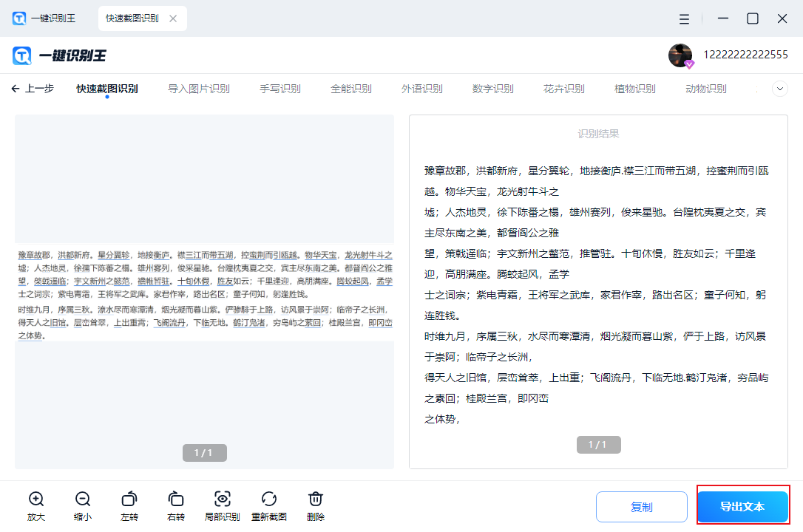This screenshot has height=532, width=803.
Task: Select the 局部识别 partial recognition icon
Action: tap(222, 499)
